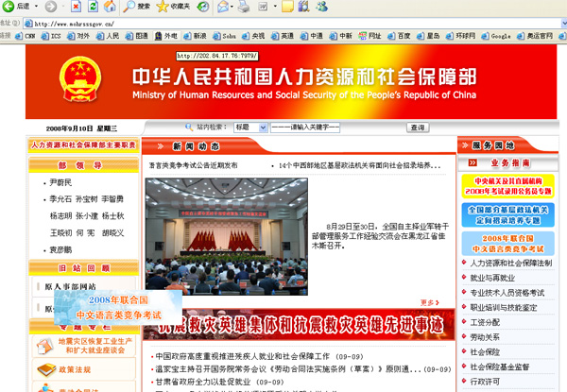
Task: Stop the page loading with the red X
Action: coord(76,6)
